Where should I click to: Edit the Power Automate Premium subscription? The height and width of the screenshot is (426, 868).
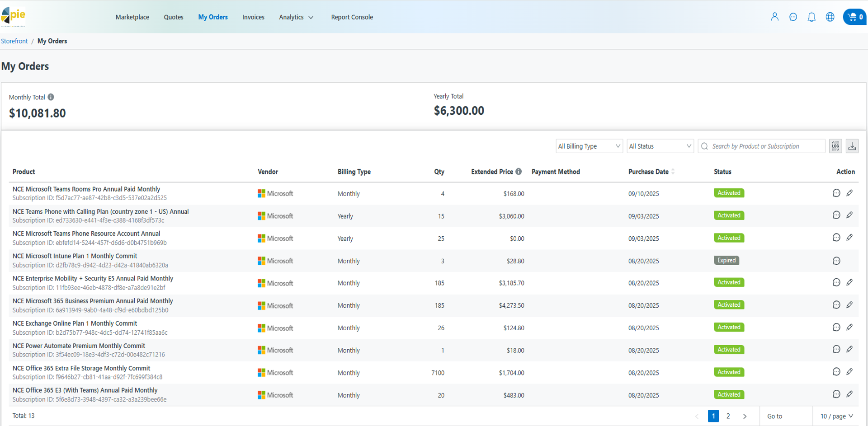point(849,350)
